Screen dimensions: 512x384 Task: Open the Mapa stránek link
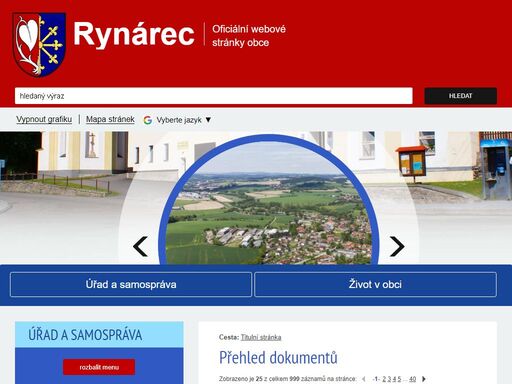(110, 119)
